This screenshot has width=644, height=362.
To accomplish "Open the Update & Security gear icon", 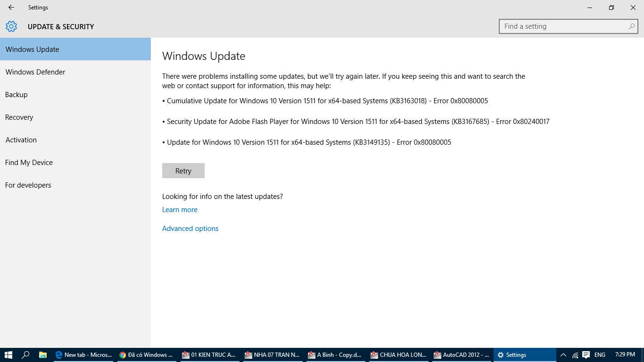I will (11, 26).
